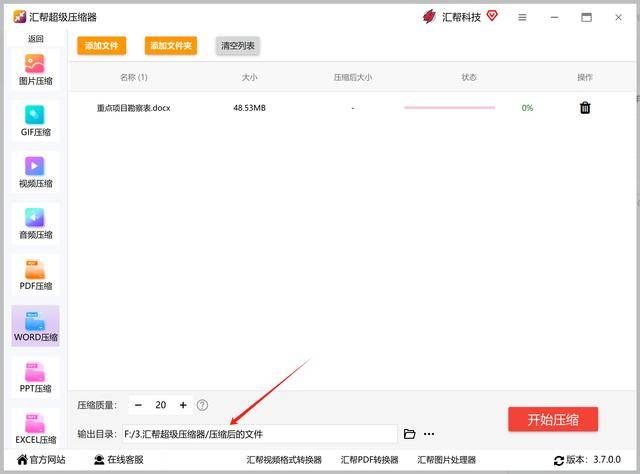This screenshot has height=474, width=640.
Task: Click the red VIP diamond badge icon
Action: 492,16
